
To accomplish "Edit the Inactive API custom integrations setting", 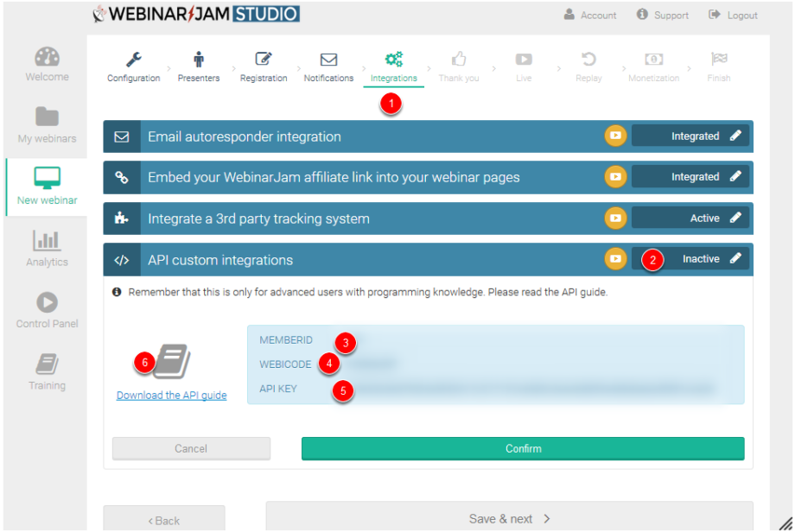I will coord(690,259).
